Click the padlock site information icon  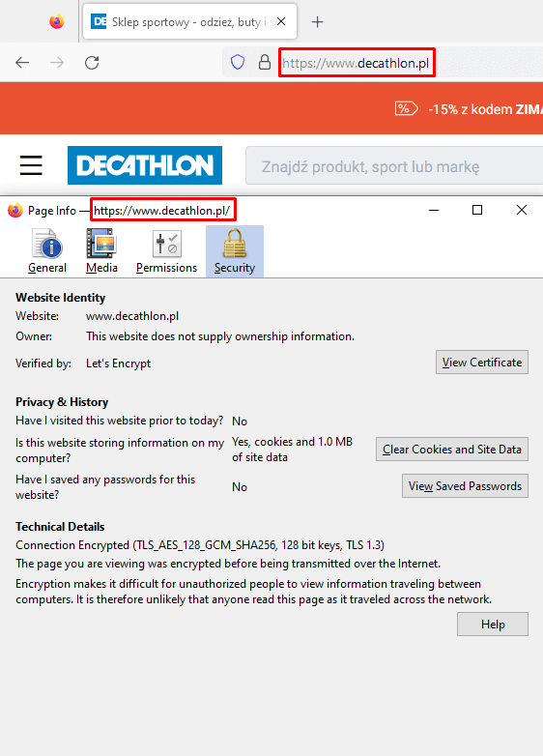265,62
